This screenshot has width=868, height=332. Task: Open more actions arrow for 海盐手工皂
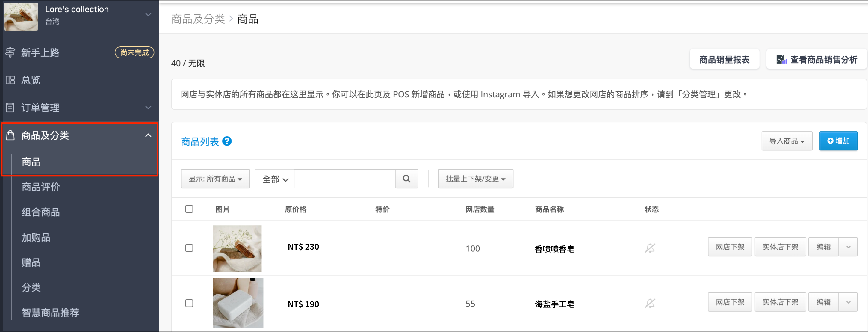(x=848, y=302)
